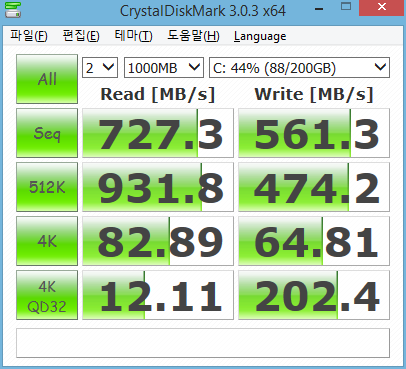Select the 512K write result 474.2
The image size is (406, 369).
click(x=314, y=187)
